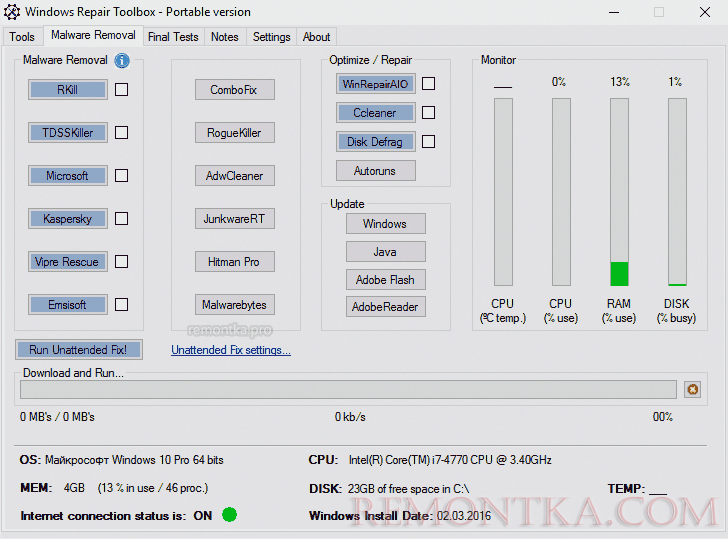The height and width of the screenshot is (539, 728).
Task: Start Malwarebytes from the list
Action: click(x=234, y=305)
